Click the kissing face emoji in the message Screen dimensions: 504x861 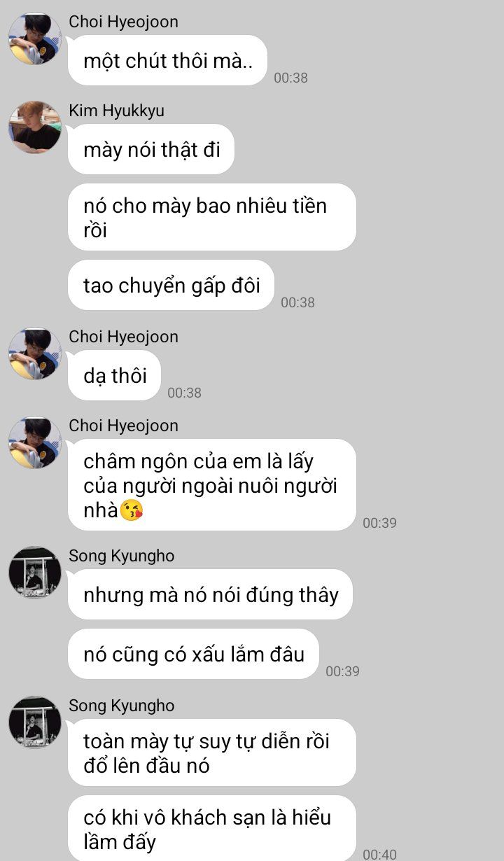pos(132,511)
